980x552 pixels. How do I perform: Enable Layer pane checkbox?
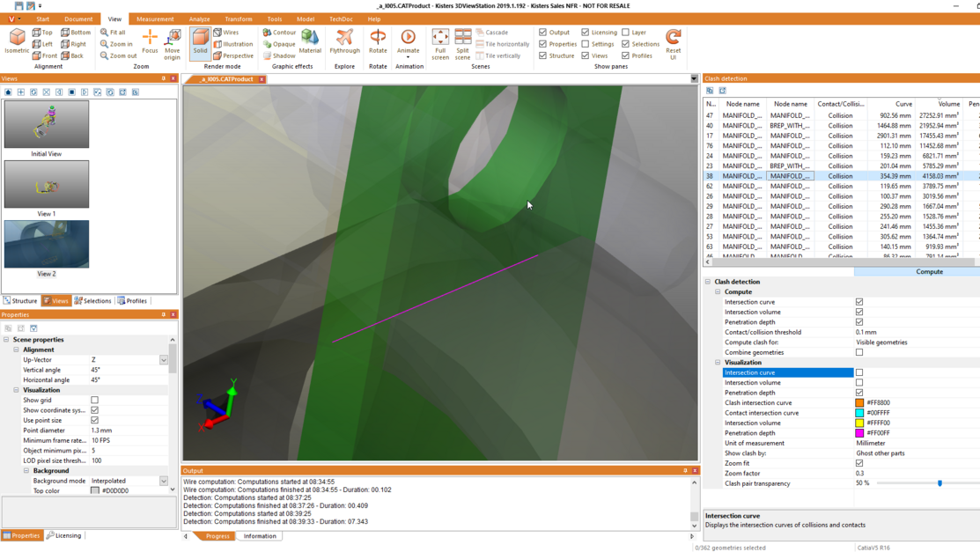[626, 32]
